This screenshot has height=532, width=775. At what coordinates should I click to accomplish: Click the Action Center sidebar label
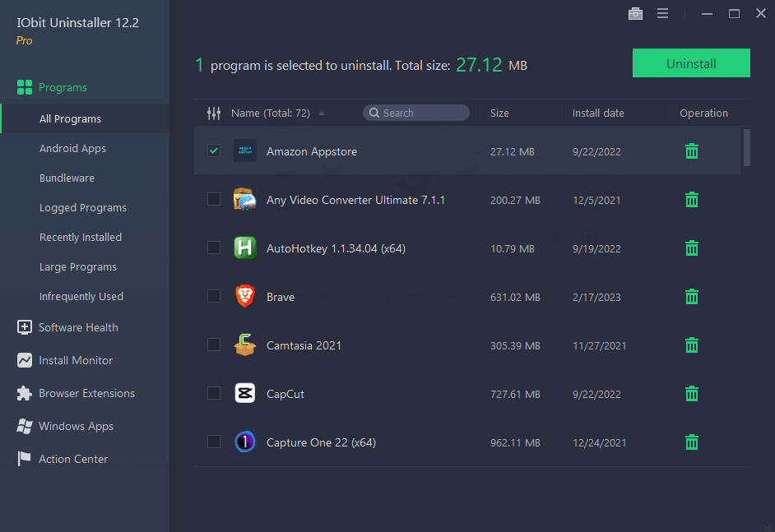[73, 459]
